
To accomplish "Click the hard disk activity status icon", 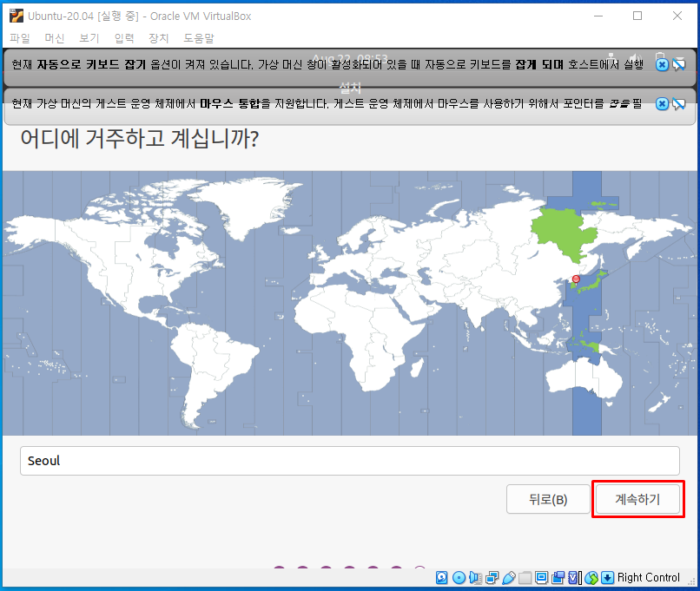I will click(x=440, y=577).
